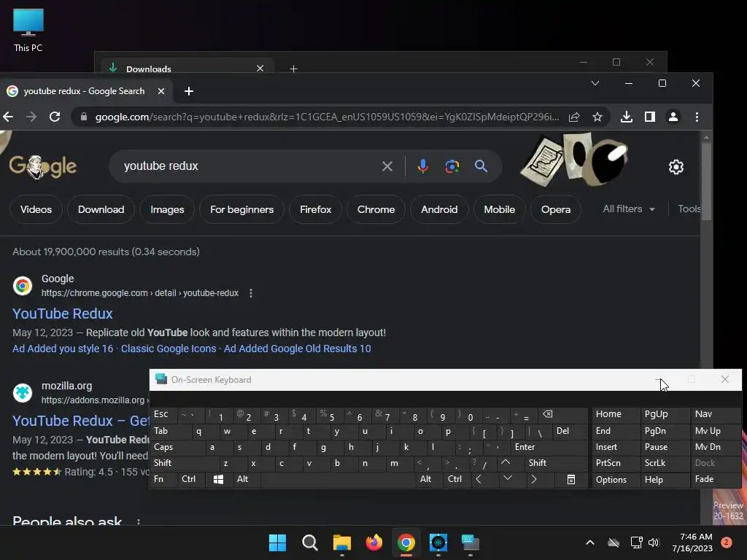Open Chrome downloads icon in toolbar
747x560 pixels.
tap(627, 117)
